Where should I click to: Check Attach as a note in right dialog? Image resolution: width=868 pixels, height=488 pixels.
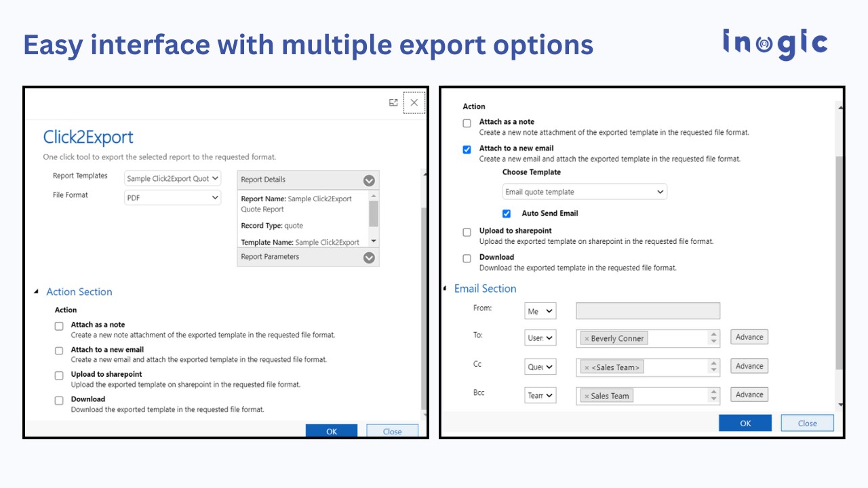(467, 123)
